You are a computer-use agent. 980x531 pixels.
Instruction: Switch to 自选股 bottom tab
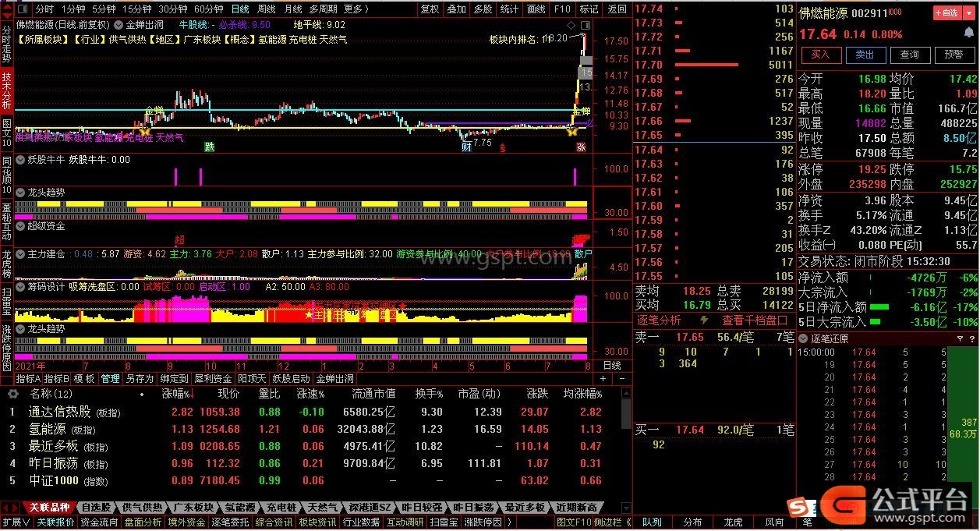(97, 508)
